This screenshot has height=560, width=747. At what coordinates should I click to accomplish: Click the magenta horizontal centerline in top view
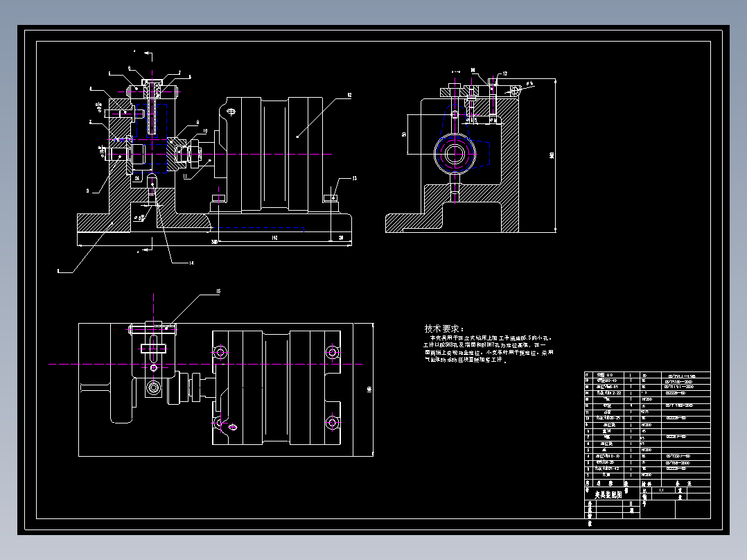[x=206, y=364]
